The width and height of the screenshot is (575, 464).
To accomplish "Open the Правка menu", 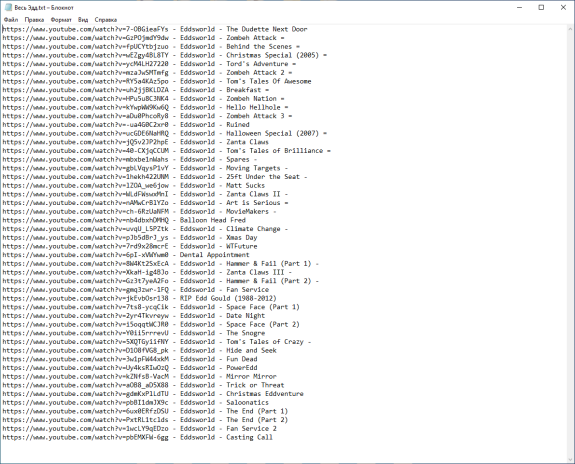I will tap(34, 20).
